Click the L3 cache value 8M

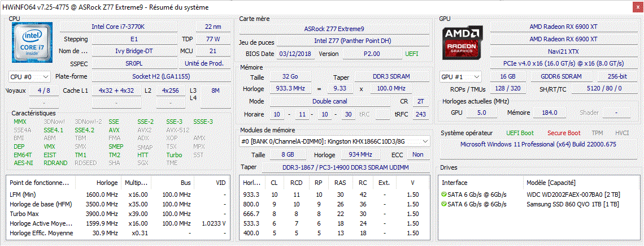coord(216,90)
